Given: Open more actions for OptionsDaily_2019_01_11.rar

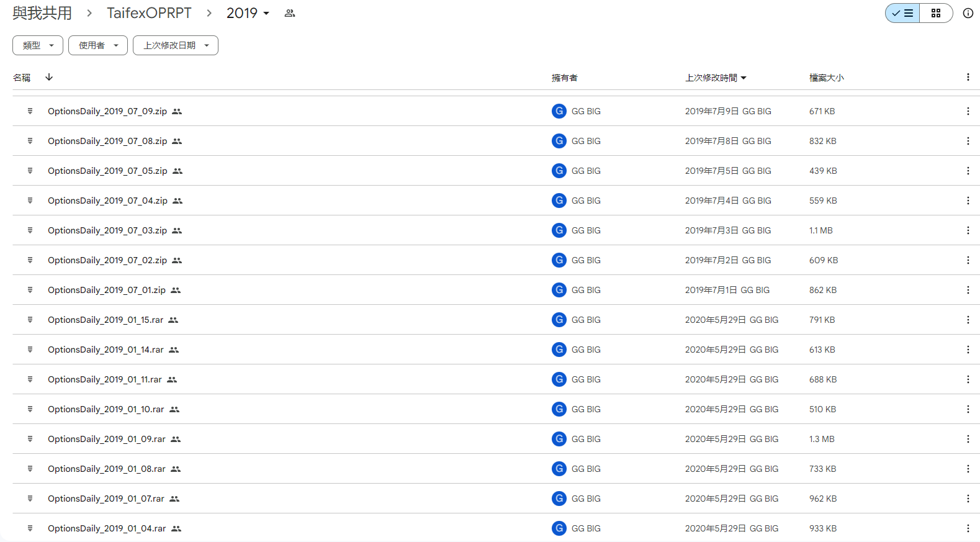Looking at the screenshot, I should (968, 379).
